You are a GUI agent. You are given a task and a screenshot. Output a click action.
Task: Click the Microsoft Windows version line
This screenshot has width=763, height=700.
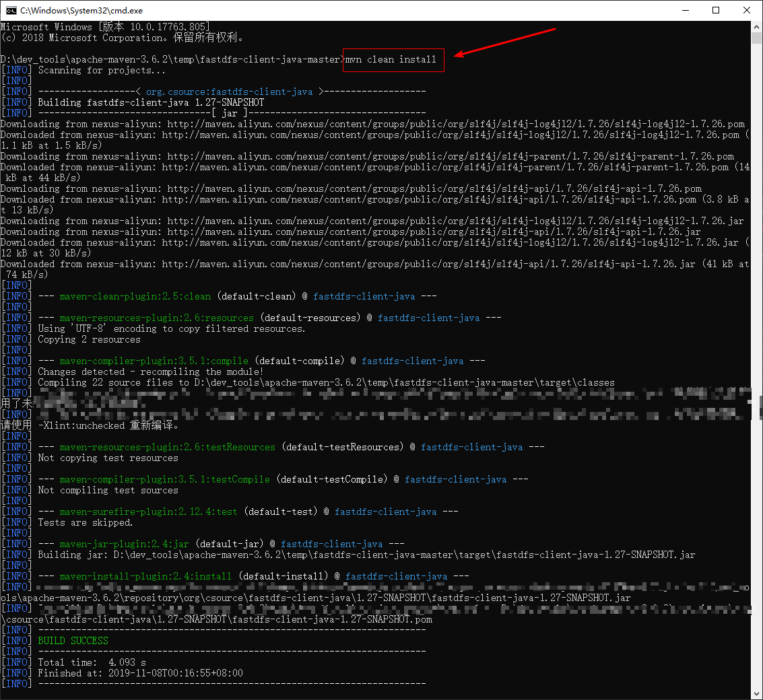click(x=106, y=27)
